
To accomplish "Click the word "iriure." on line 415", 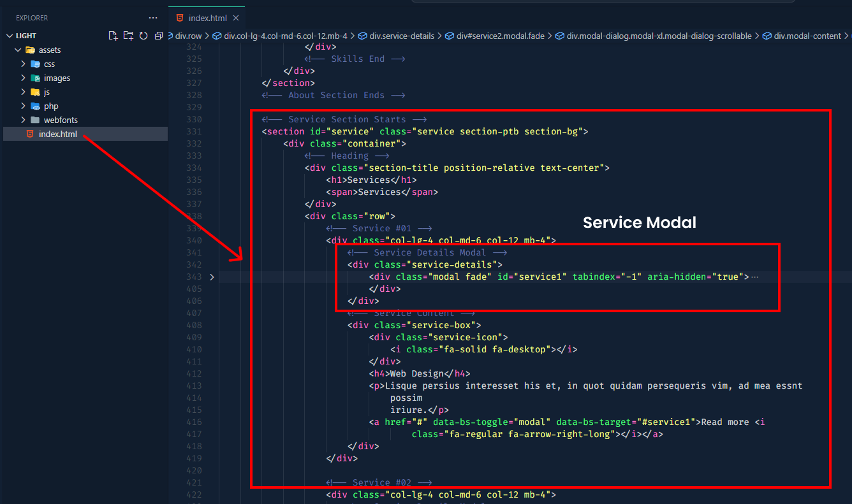I will pyautogui.click(x=409, y=410).
